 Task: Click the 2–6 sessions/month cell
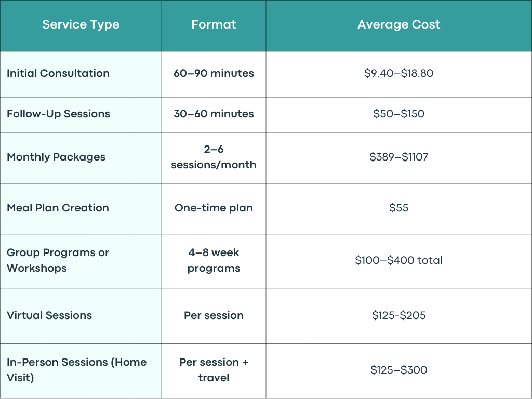214,157
